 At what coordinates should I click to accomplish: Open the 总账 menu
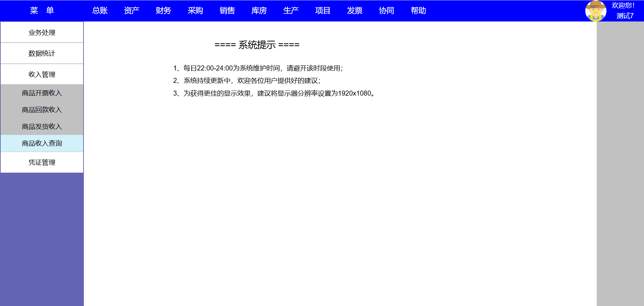pos(100,11)
